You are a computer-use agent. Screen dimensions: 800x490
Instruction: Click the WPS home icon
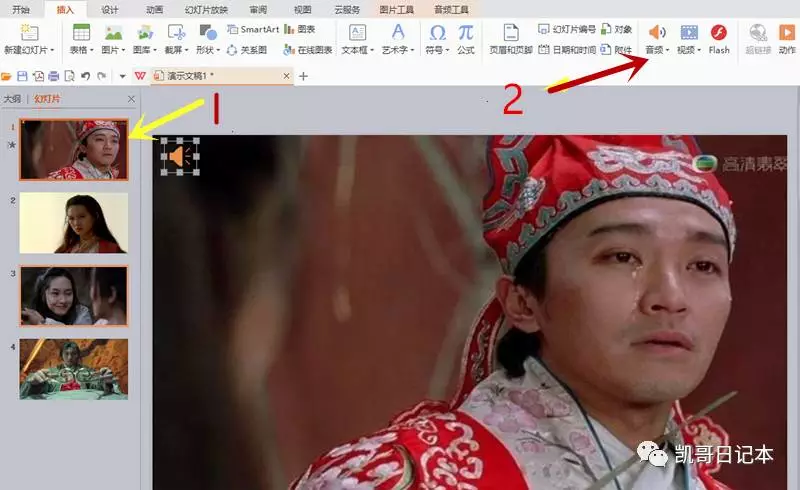coord(140,76)
